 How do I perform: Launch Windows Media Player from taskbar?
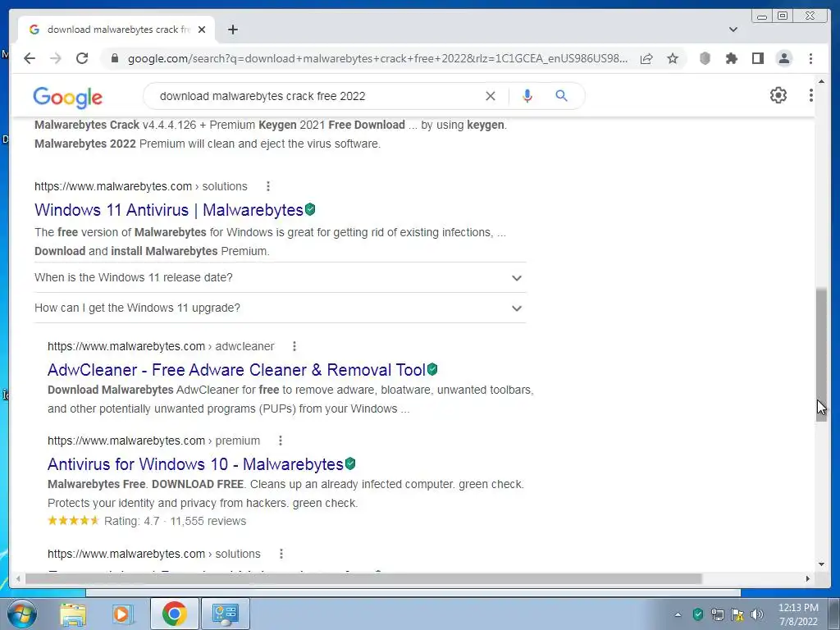click(x=123, y=614)
